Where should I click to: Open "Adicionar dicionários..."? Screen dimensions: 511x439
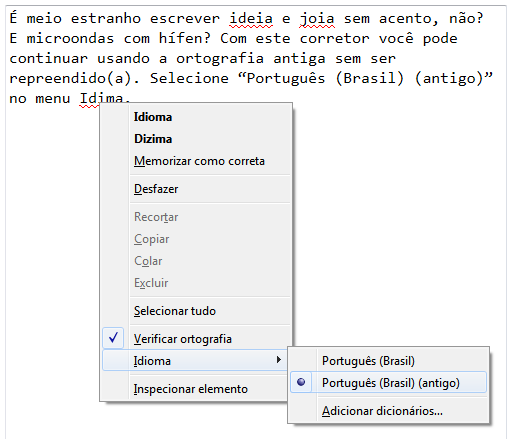388,411
